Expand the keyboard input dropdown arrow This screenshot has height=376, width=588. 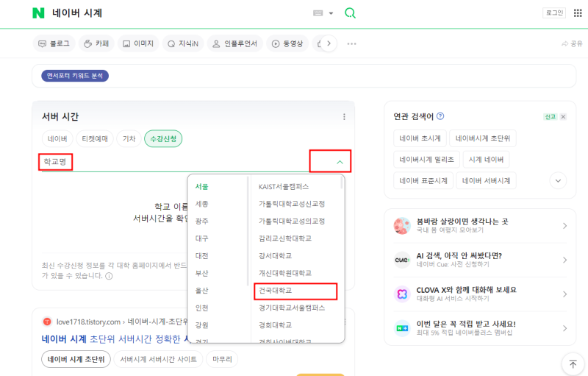coord(331,13)
